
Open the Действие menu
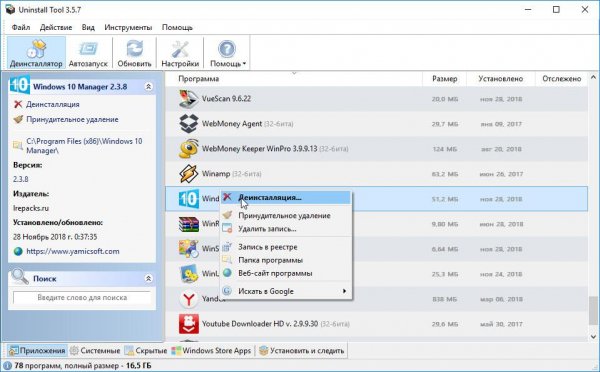point(56,27)
